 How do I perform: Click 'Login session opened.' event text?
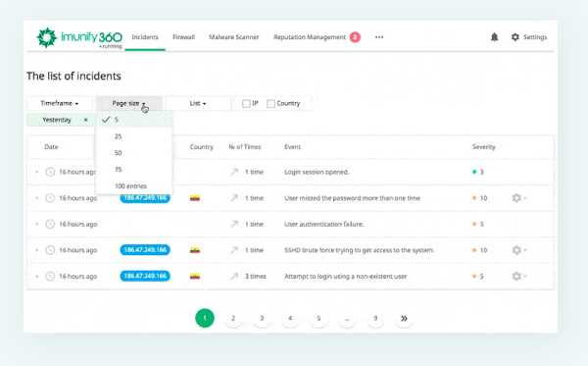click(317, 172)
